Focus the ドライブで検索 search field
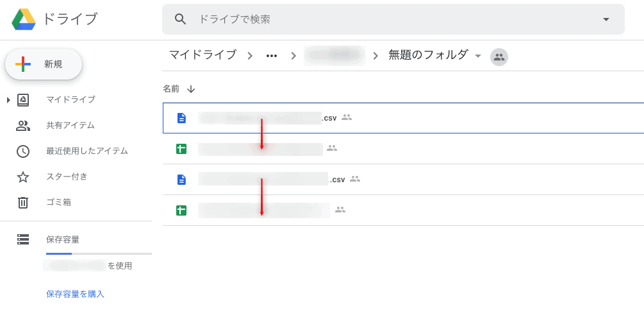644x317 pixels. pyautogui.click(x=384, y=19)
